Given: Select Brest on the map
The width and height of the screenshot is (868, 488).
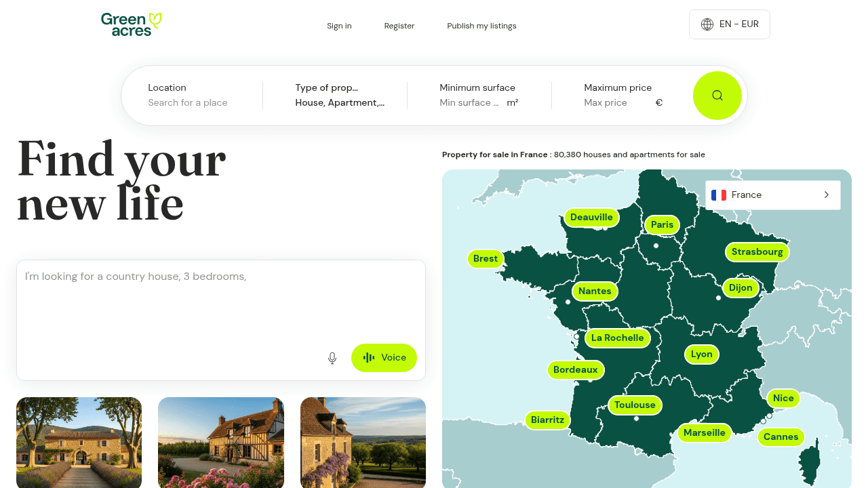Looking at the screenshot, I should coord(486,259).
